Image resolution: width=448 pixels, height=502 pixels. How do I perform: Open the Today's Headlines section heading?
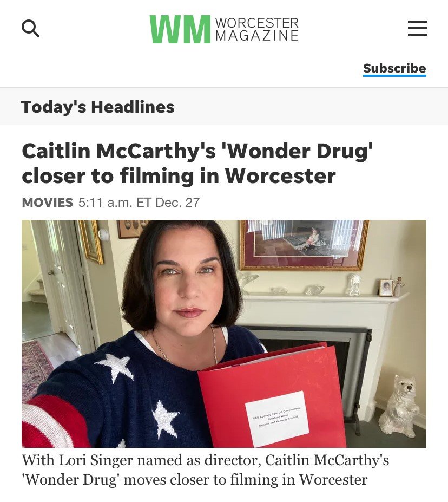point(97,107)
